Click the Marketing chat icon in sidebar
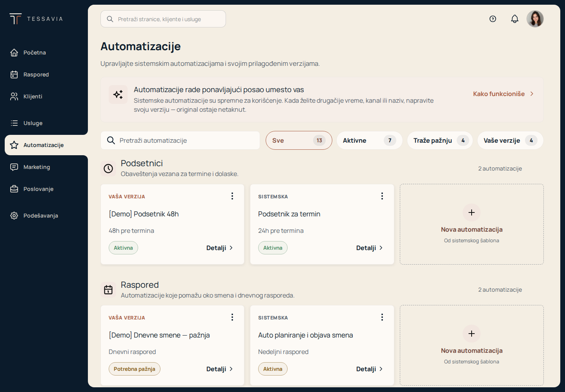The width and height of the screenshot is (565, 392). click(14, 167)
